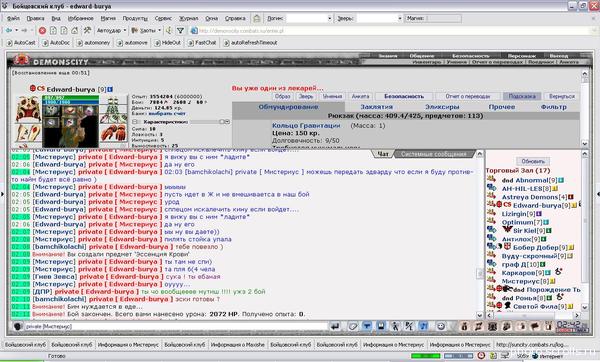Click the crossed tools icon in the toolbar
This screenshot has width=600, height=362.
click(87, 31)
